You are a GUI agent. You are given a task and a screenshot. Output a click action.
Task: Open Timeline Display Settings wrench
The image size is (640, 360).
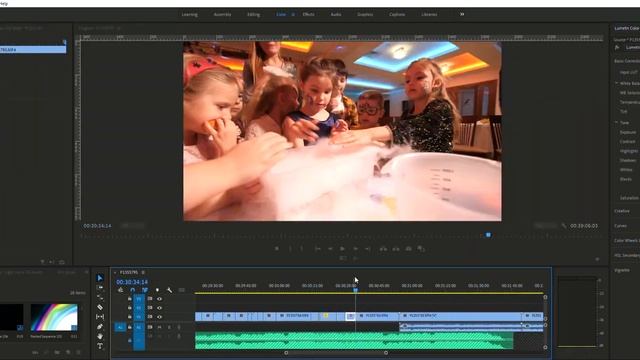coord(170,290)
